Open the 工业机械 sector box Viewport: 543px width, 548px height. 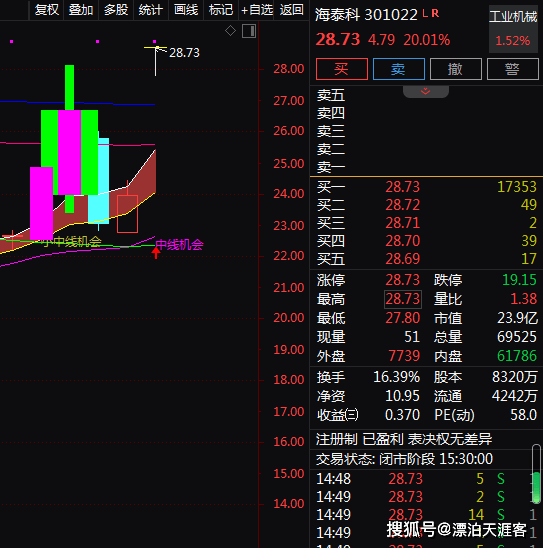(x=513, y=29)
